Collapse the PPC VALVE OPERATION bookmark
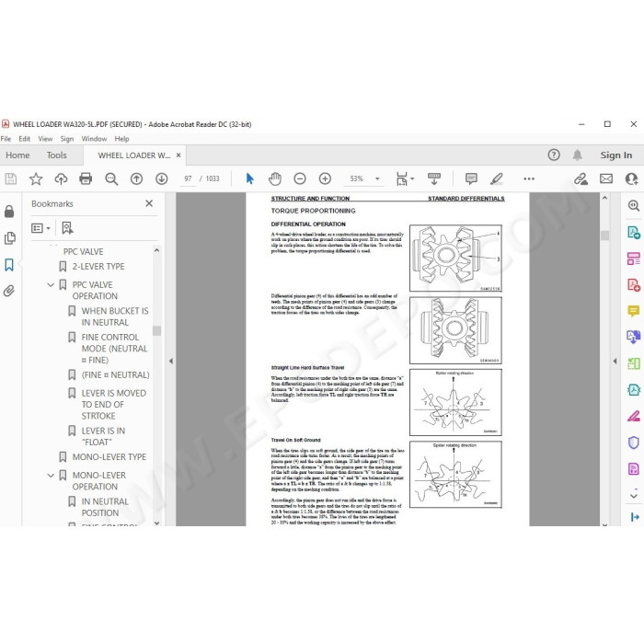Image resolution: width=644 pixels, height=644 pixels. (x=51, y=284)
